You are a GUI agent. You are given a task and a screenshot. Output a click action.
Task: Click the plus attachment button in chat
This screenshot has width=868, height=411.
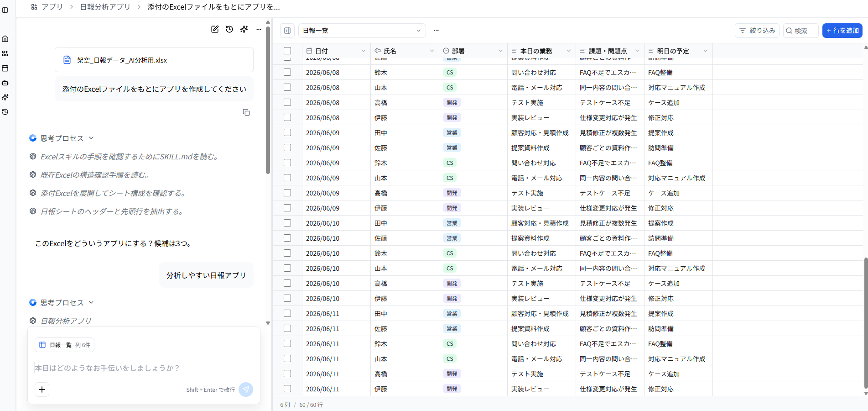[x=42, y=390]
